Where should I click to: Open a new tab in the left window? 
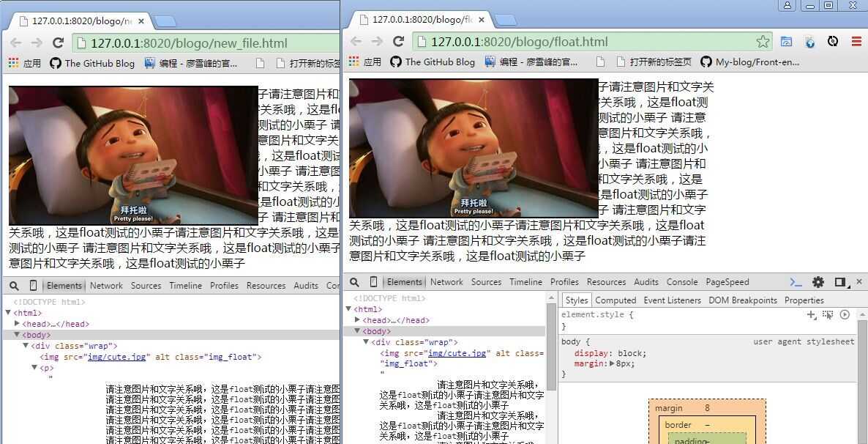[x=165, y=22]
